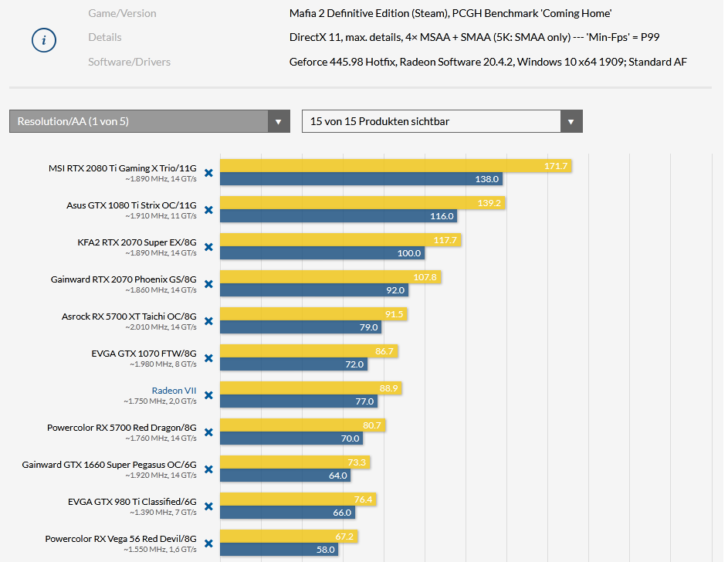Click the 'EVGA GTX 980 Ti Classified/6G' label

point(132,502)
